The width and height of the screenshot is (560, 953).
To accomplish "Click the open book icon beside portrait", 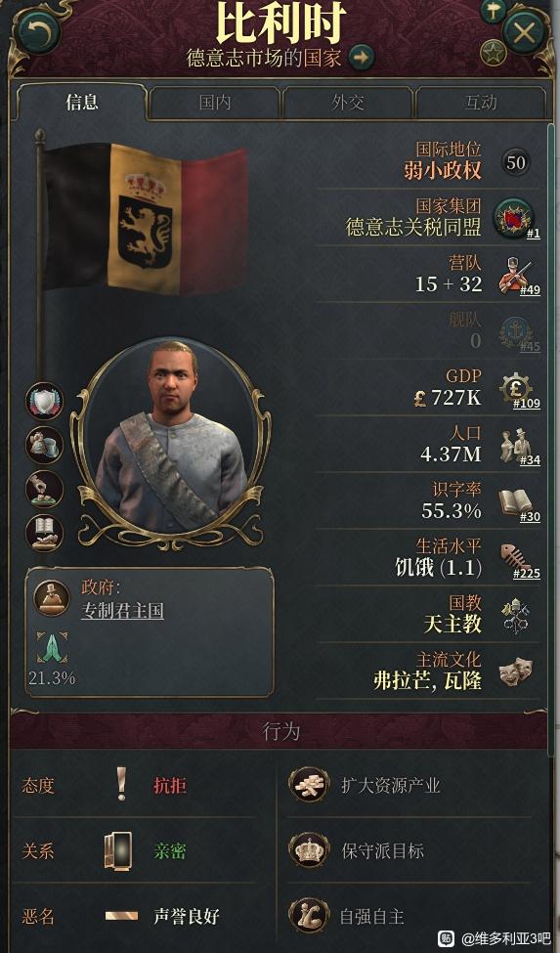I will pos(44,533).
